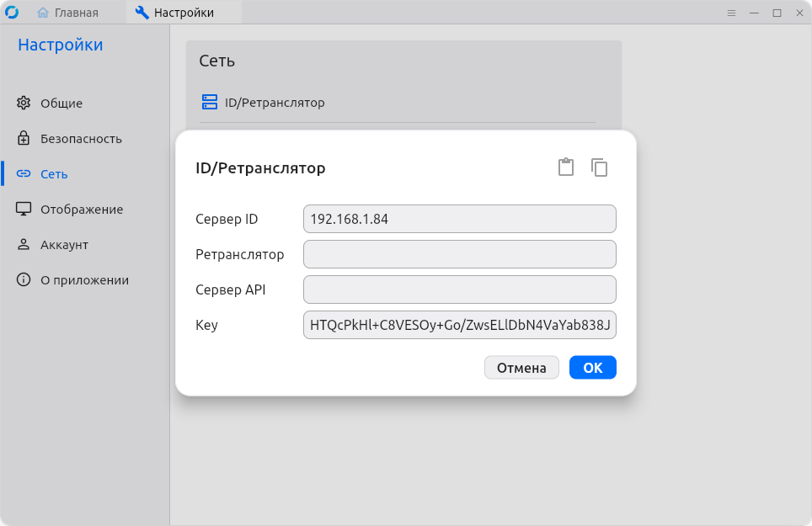Click the Сервер API text field

[x=459, y=290]
